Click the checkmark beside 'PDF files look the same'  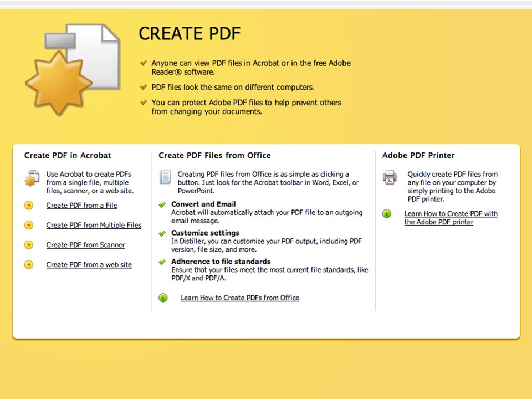[x=144, y=87]
